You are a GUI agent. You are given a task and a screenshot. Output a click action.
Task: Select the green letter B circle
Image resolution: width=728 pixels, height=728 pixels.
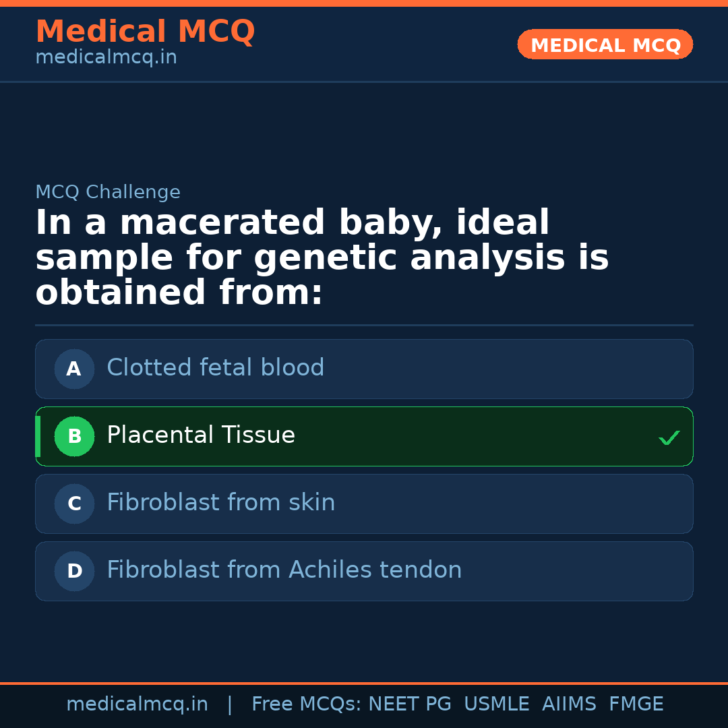[x=74, y=436]
